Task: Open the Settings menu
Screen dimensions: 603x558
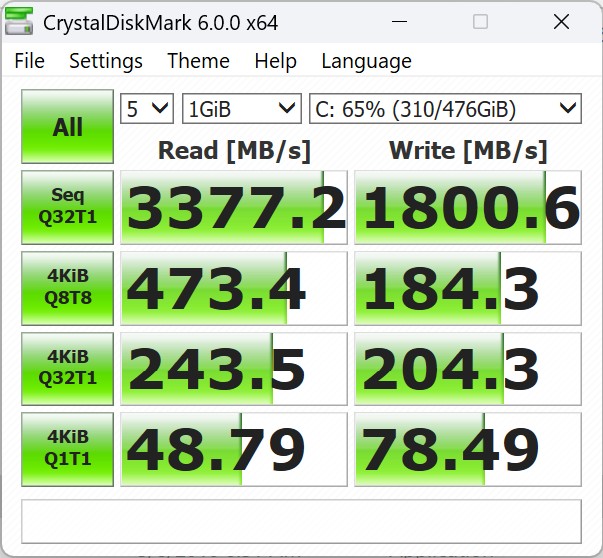Action: pos(106,61)
